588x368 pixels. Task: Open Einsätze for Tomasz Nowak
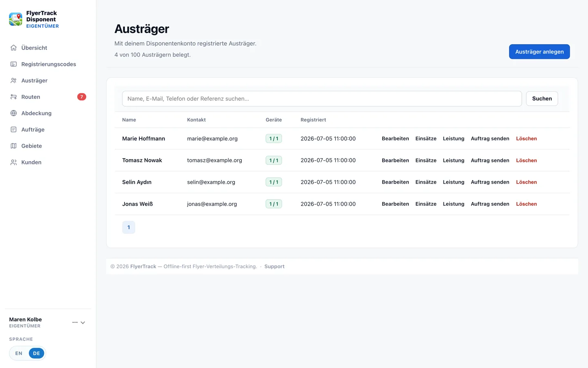click(426, 160)
